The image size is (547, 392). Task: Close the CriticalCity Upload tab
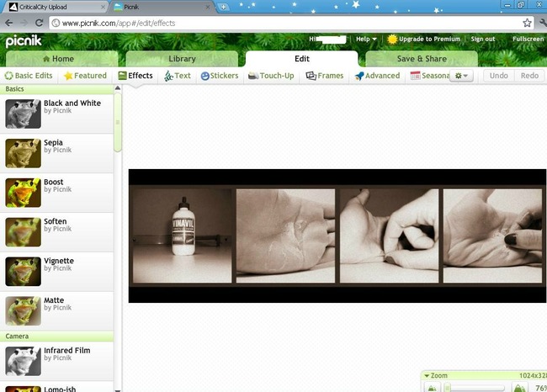104,7
